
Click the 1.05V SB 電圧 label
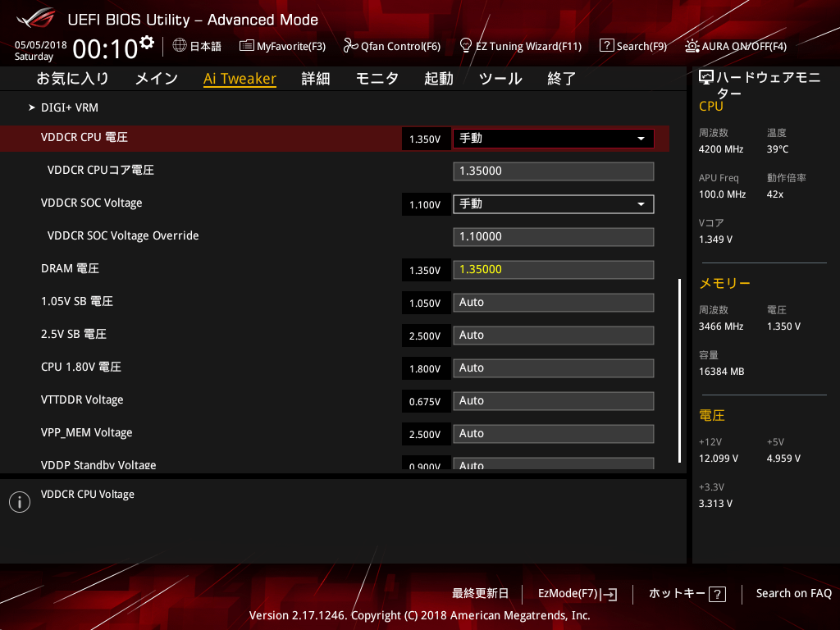76,302
